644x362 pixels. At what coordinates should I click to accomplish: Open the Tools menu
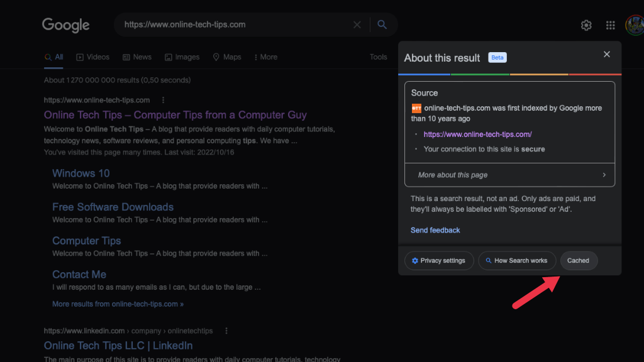tap(378, 57)
